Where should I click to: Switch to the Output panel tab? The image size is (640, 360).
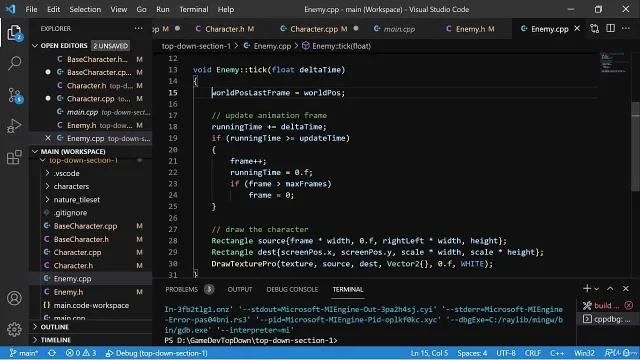(240, 289)
